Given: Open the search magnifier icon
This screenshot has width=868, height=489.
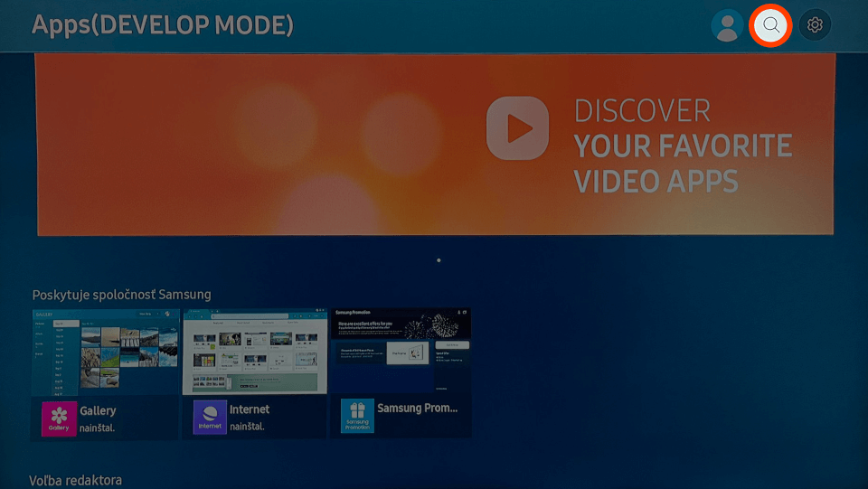Looking at the screenshot, I should click(x=770, y=25).
